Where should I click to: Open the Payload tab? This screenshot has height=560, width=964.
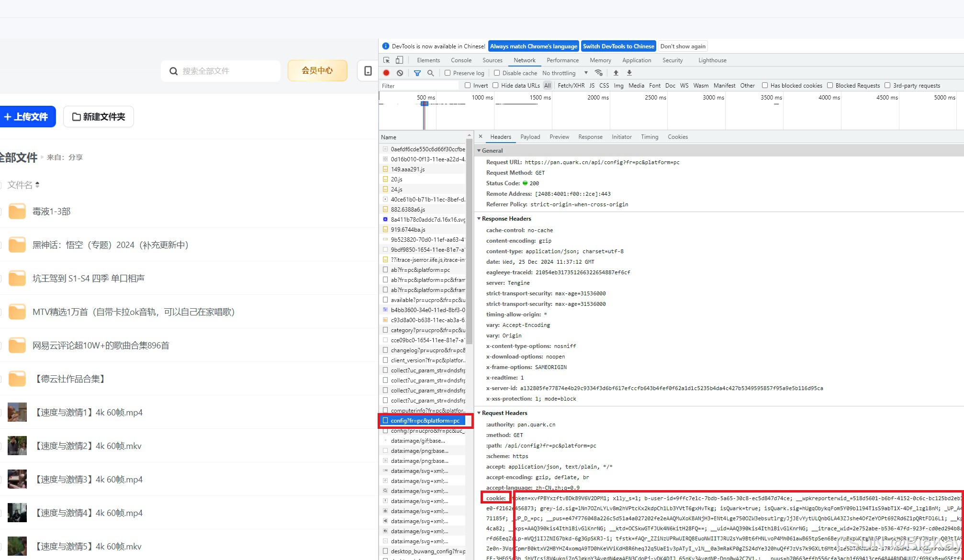(530, 137)
